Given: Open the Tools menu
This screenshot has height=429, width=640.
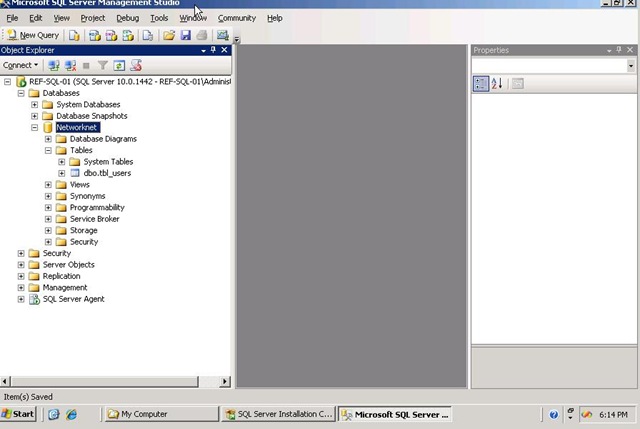Looking at the screenshot, I should point(159,18).
